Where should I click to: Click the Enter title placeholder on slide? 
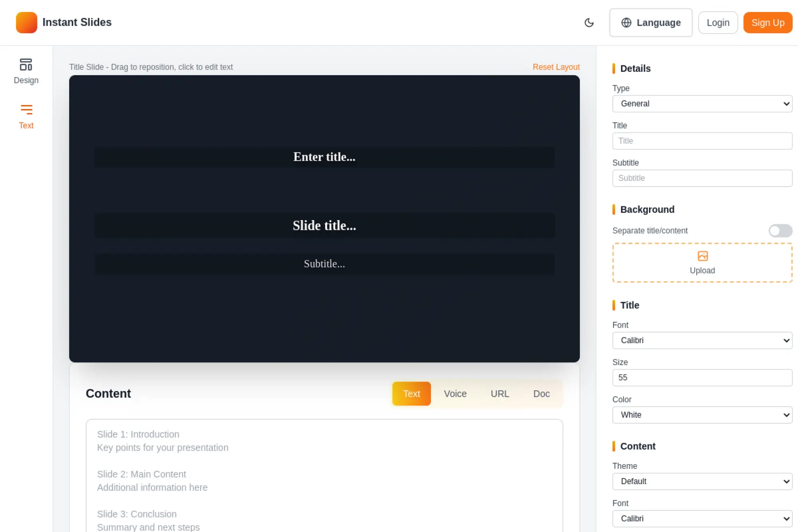pos(324,157)
